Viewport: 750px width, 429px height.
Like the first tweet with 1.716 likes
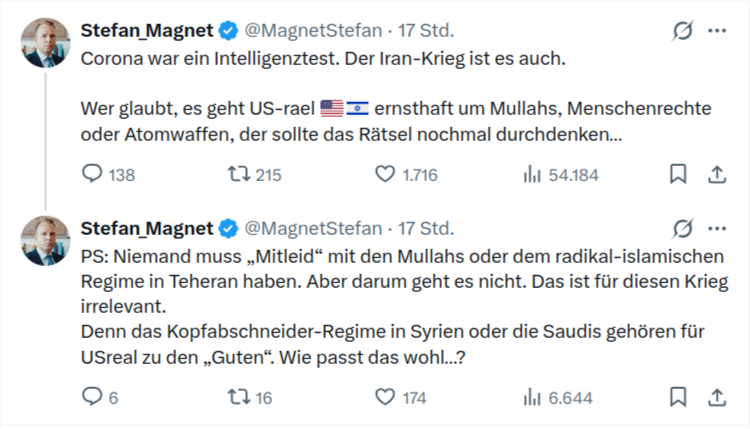[x=386, y=175]
